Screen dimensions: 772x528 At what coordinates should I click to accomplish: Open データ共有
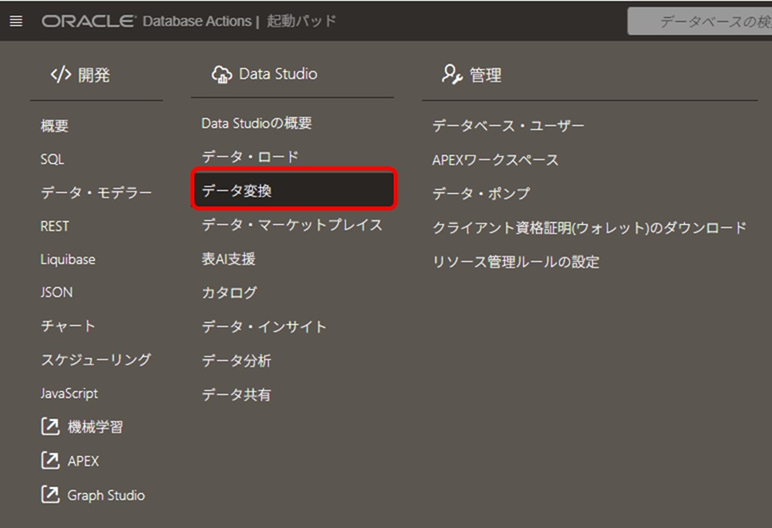(236, 394)
